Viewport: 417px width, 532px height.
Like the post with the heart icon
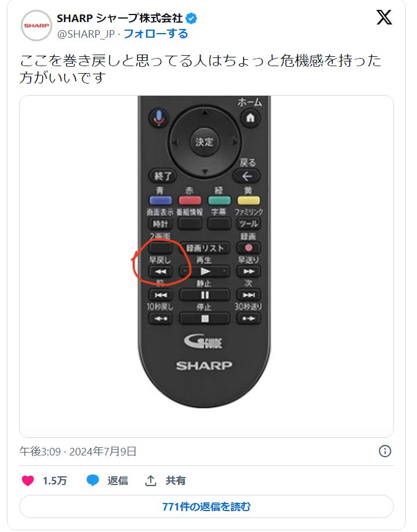[x=28, y=480]
